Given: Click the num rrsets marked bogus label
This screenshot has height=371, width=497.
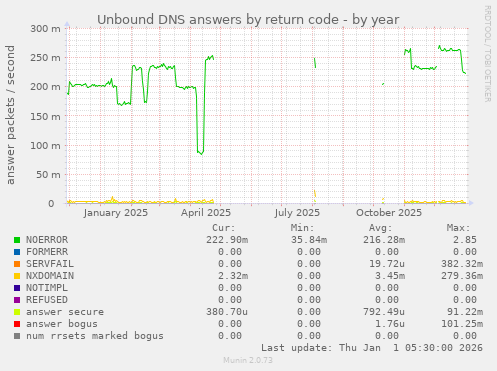Looking at the screenshot, I should coord(95,336).
